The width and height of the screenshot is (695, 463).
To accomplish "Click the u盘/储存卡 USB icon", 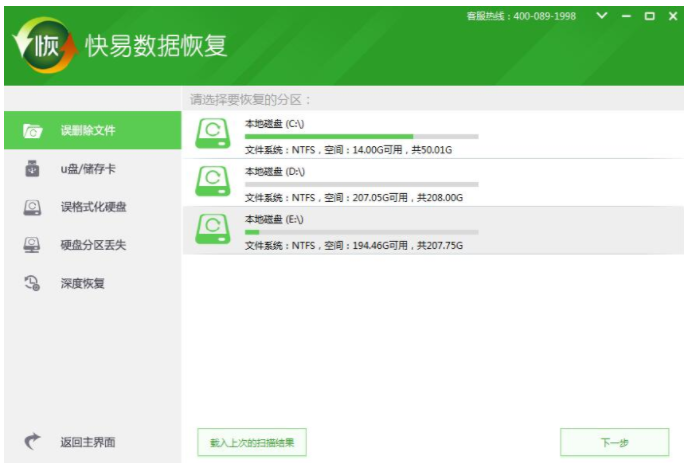I will (x=32, y=169).
